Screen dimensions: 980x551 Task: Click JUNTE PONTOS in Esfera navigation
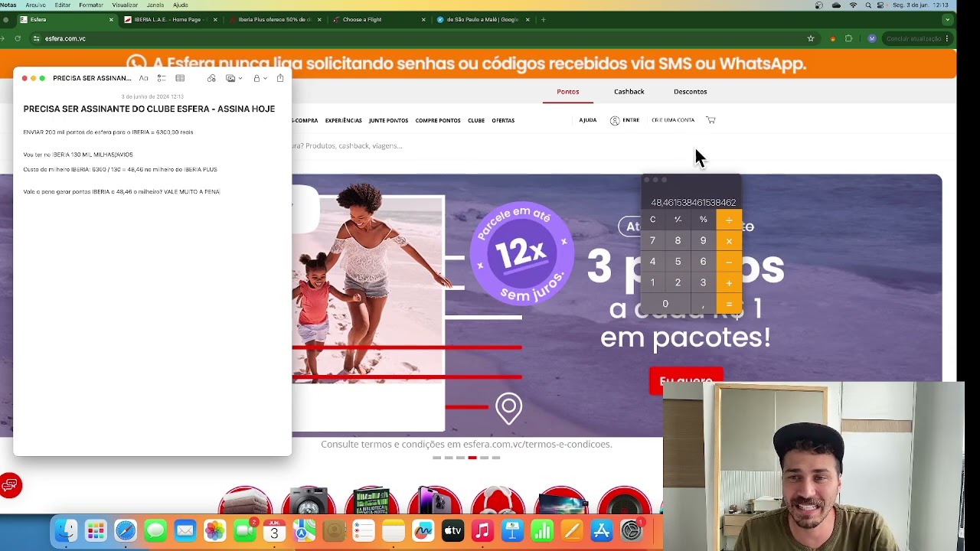388,120
